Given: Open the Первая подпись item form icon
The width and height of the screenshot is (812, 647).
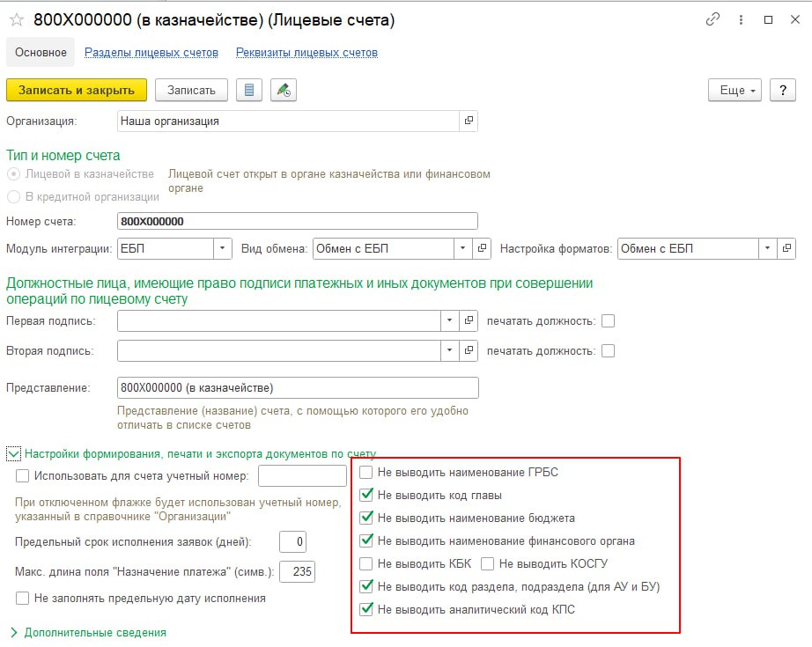Looking at the screenshot, I should click(469, 321).
